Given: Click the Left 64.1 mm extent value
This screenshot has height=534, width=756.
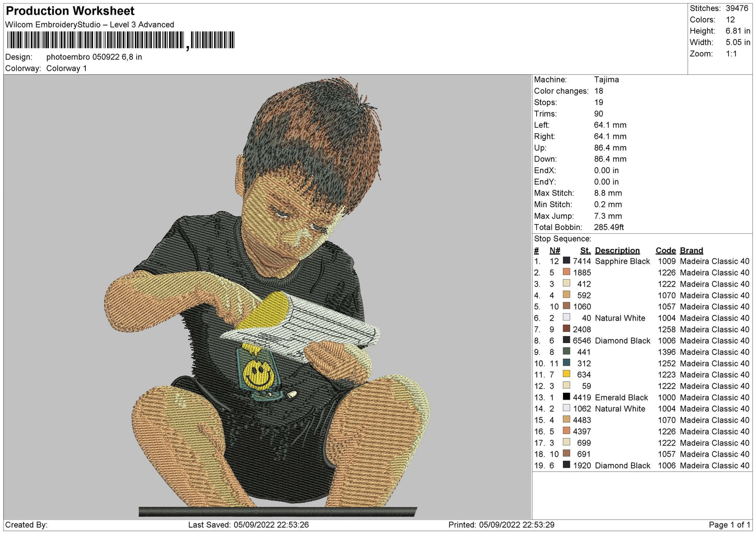Looking at the screenshot, I should (610, 125).
